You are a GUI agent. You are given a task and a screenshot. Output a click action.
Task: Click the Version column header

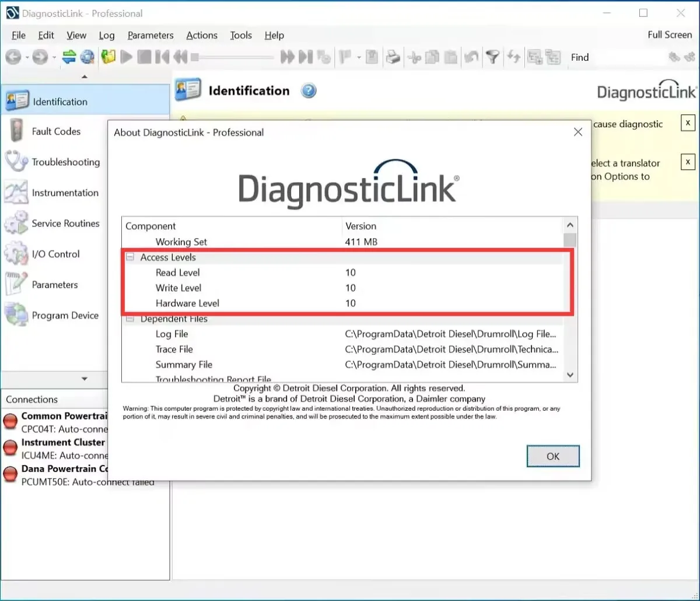[x=453, y=226]
